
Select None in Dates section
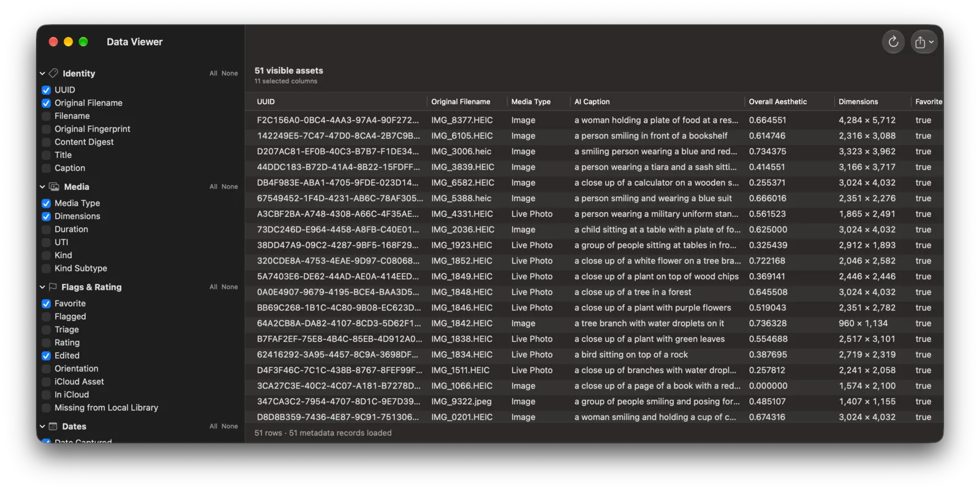click(x=230, y=427)
